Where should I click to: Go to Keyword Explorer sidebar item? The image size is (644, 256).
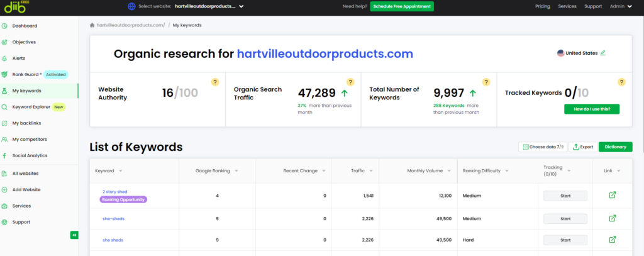pyautogui.click(x=39, y=107)
